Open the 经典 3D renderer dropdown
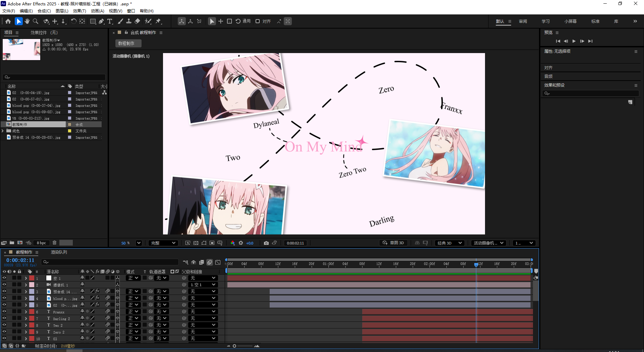Viewport: 644px width, 352px height. [x=449, y=243]
